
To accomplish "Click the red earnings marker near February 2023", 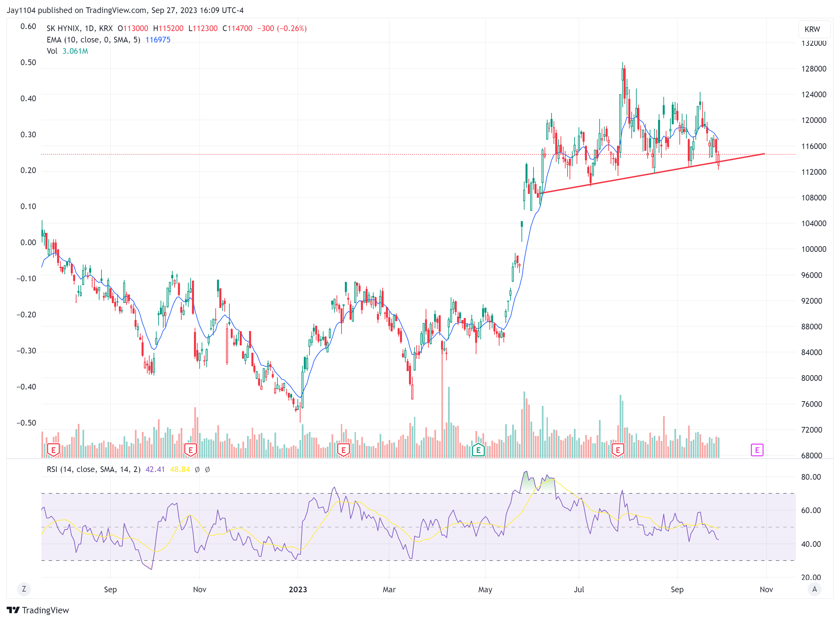I will pyautogui.click(x=344, y=450).
